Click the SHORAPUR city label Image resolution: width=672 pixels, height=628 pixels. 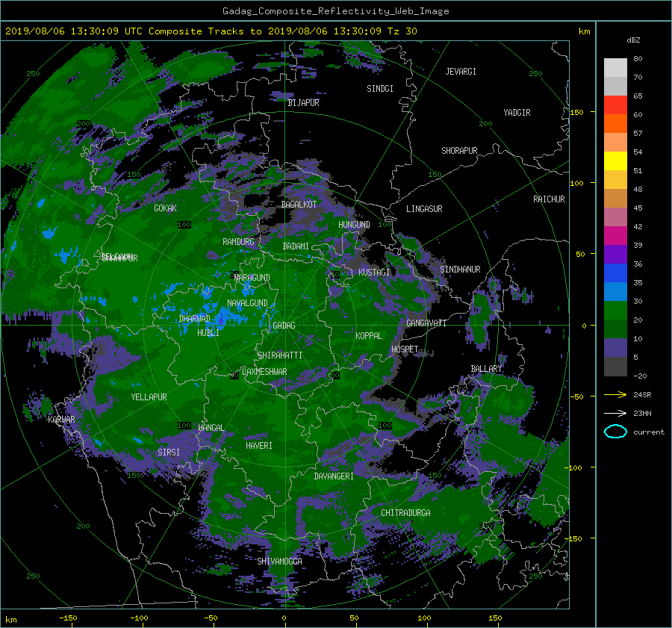[459, 150]
